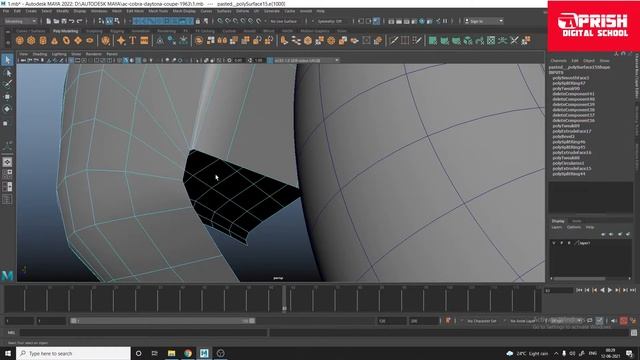Click the Redo arrow icon

tap(80, 21)
